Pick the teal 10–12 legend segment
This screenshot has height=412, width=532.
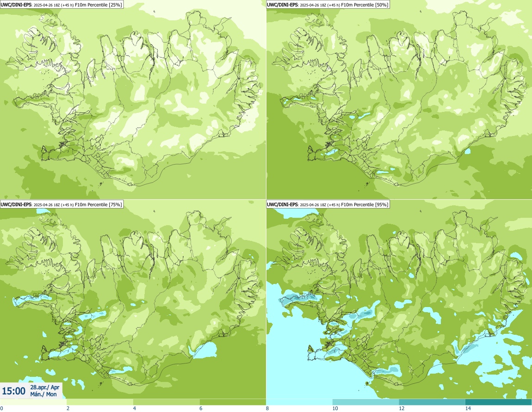(x=366, y=402)
